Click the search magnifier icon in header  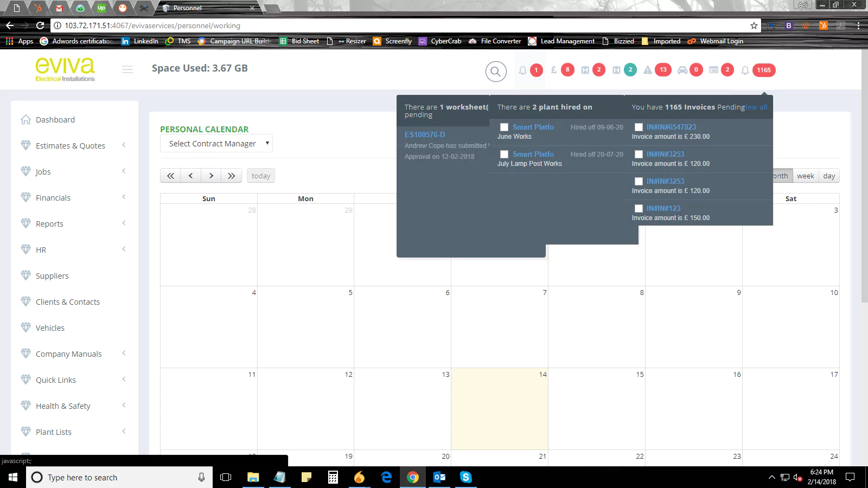pyautogui.click(x=495, y=71)
